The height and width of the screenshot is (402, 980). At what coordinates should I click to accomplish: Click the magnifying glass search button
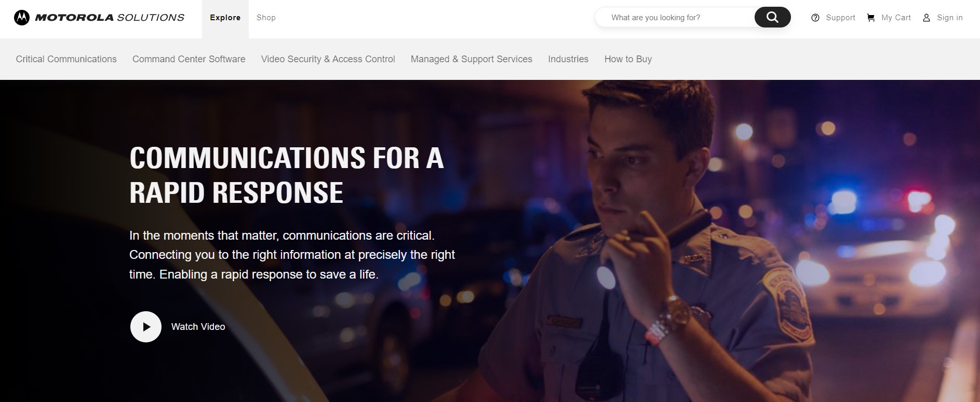772,17
